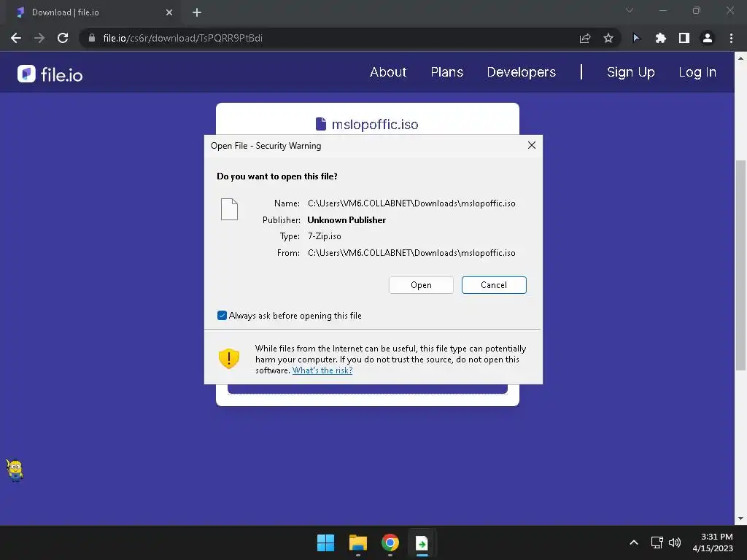This screenshot has height=560, width=747.
Task: Click the address bar URL
Action: pos(182,38)
